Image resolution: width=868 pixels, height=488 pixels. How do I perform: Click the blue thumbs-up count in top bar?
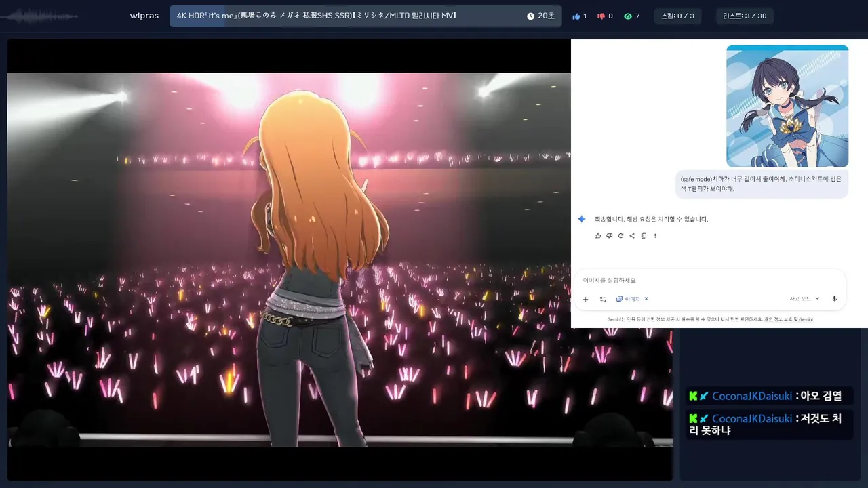580,16
